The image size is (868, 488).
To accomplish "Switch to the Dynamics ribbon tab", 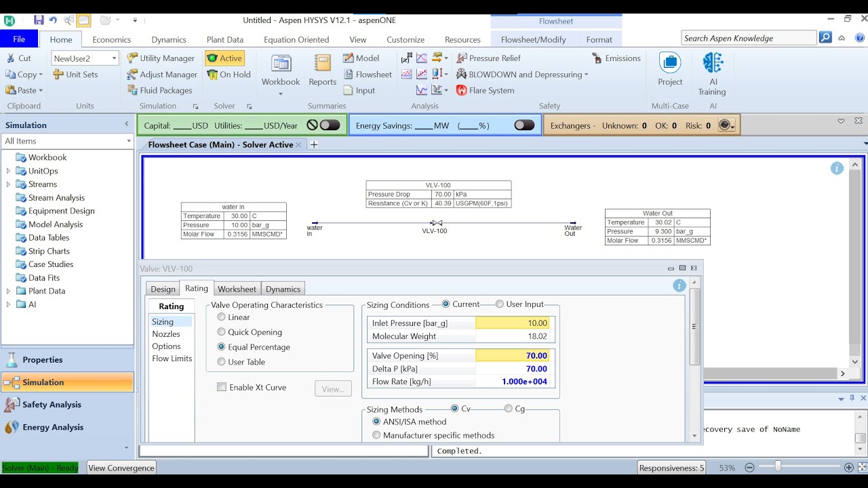I will coord(169,39).
